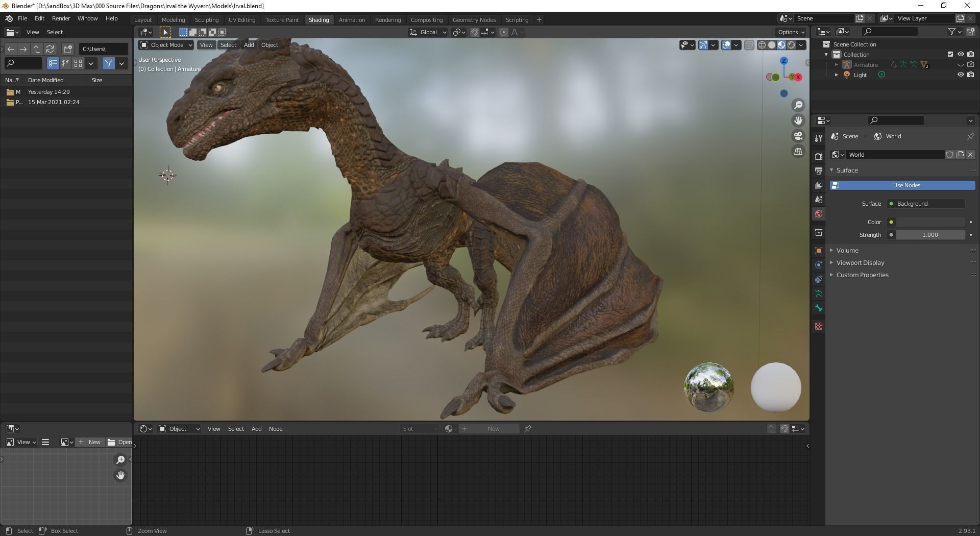The height and width of the screenshot is (536, 980).
Task: Refresh the file browser list
Action: click(x=50, y=49)
